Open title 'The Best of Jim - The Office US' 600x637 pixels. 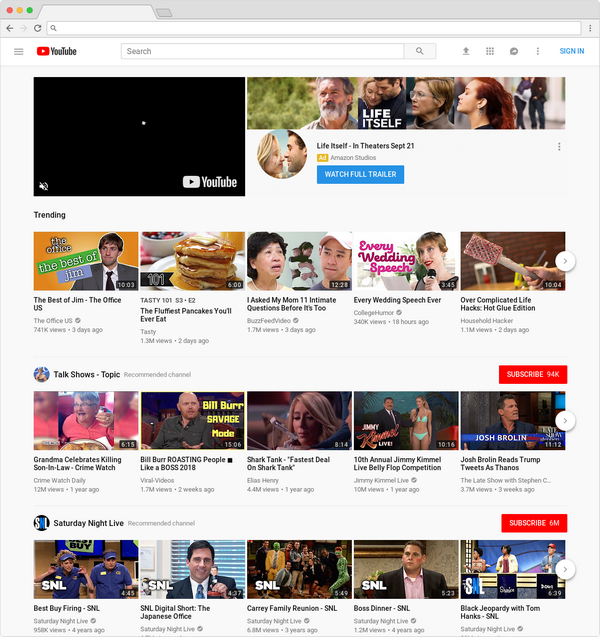pyautogui.click(x=77, y=304)
